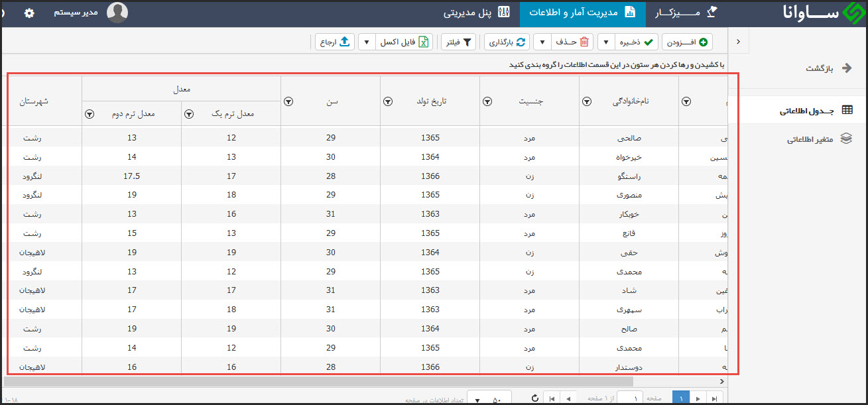Image resolution: width=868 pixels, height=405 pixels.
Task: Switch to the مدیریت آمار و اطلاعات tab
Action: pos(582,14)
